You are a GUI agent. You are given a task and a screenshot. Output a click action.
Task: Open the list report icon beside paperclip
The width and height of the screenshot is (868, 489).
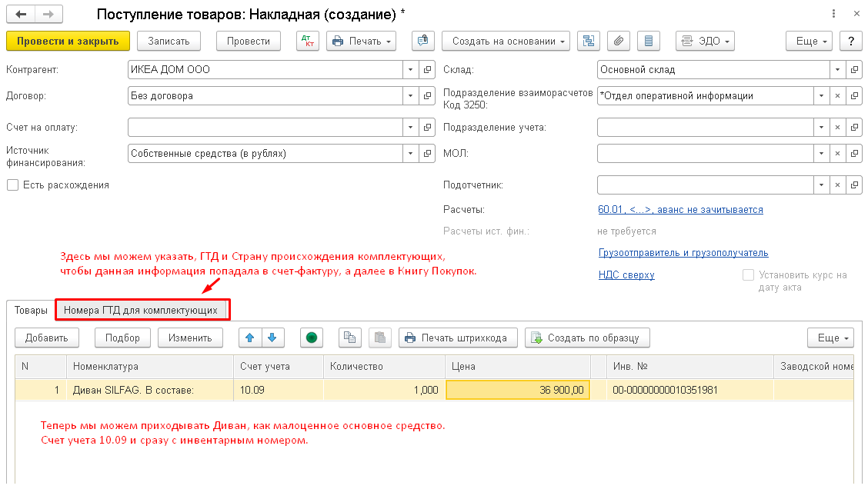click(648, 41)
